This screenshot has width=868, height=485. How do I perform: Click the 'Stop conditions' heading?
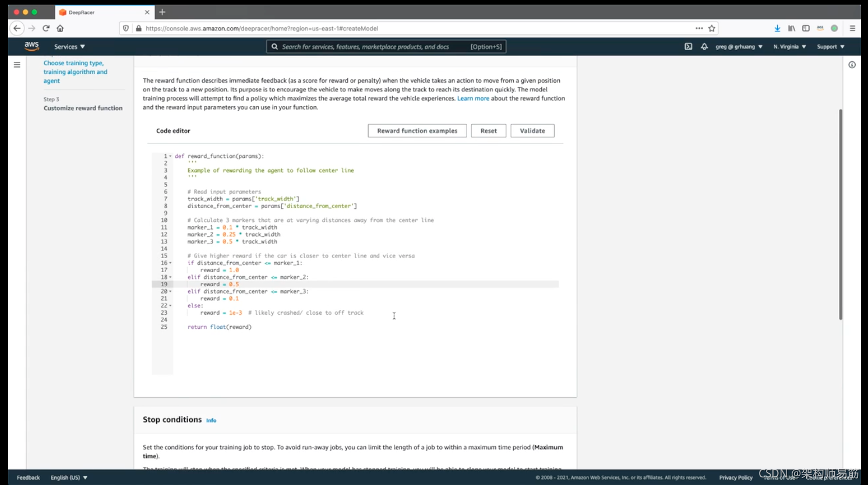point(172,420)
